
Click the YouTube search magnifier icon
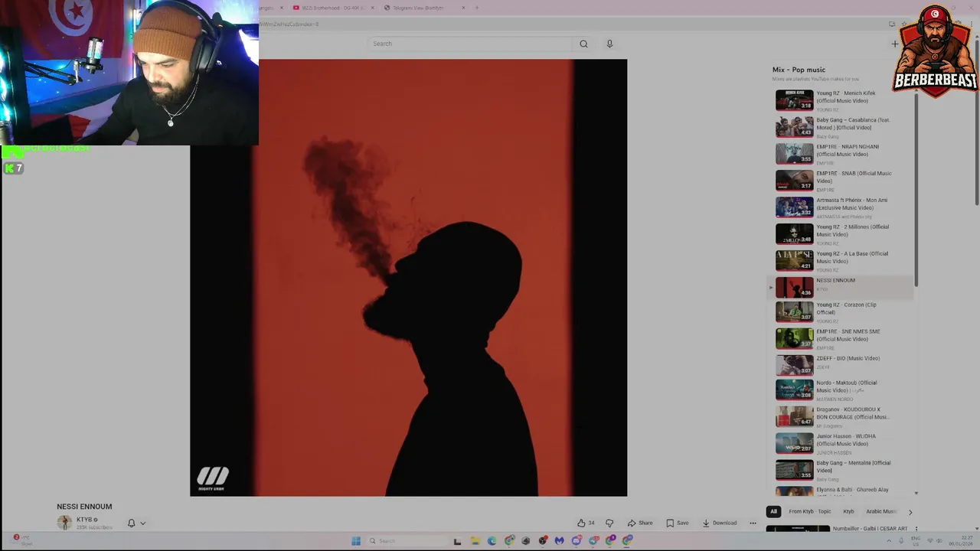pos(583,44)
